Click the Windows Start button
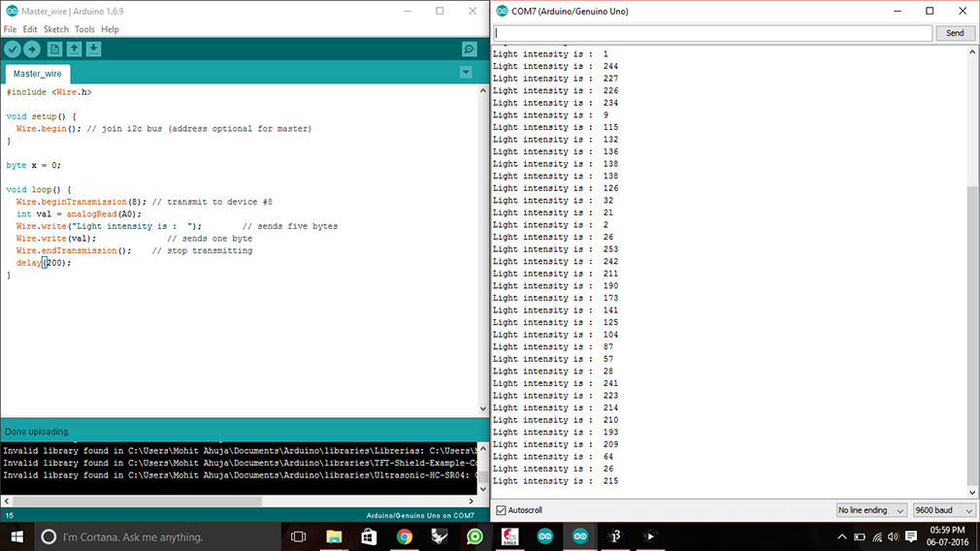980x551 pixels. tap(16, 536)
